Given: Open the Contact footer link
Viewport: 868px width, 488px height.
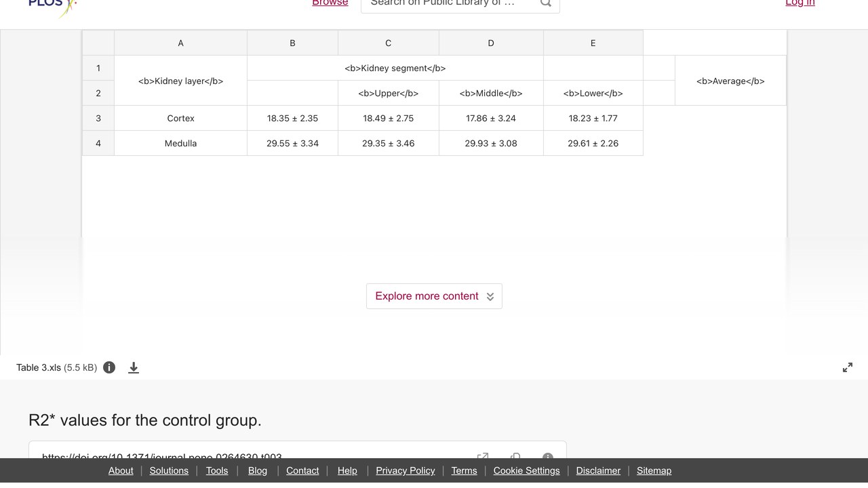Looking at the screenshot, I should click(x=302, y=470).
